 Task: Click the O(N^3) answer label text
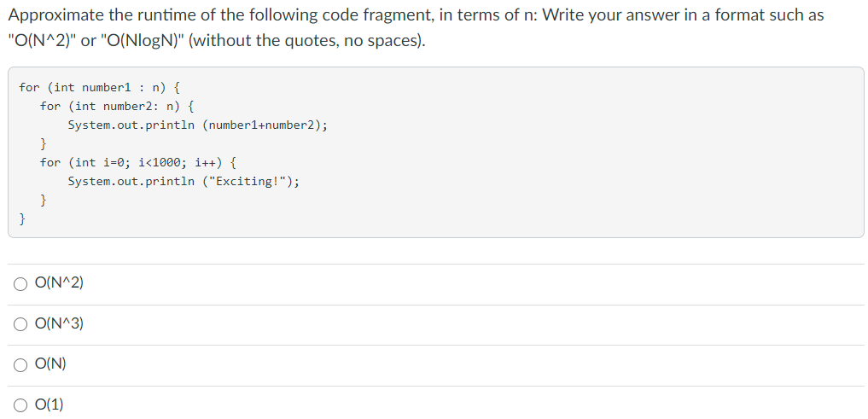[x=59, y=323]
